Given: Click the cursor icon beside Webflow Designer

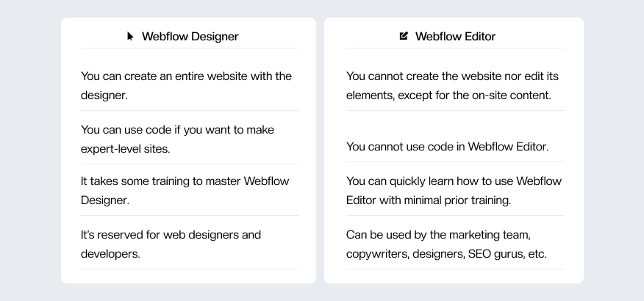Looking at the screenshot, I should (130, 37).
